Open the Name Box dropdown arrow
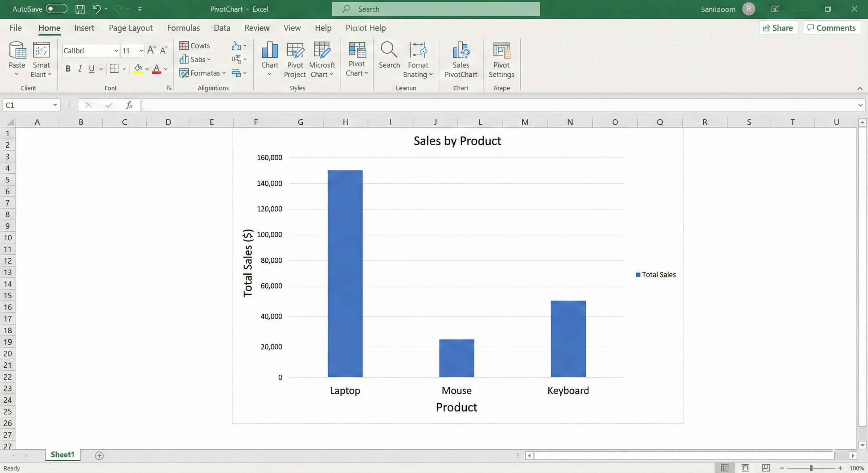The height and width of the screenshot is (473, 868). click(x=55, y=105)
